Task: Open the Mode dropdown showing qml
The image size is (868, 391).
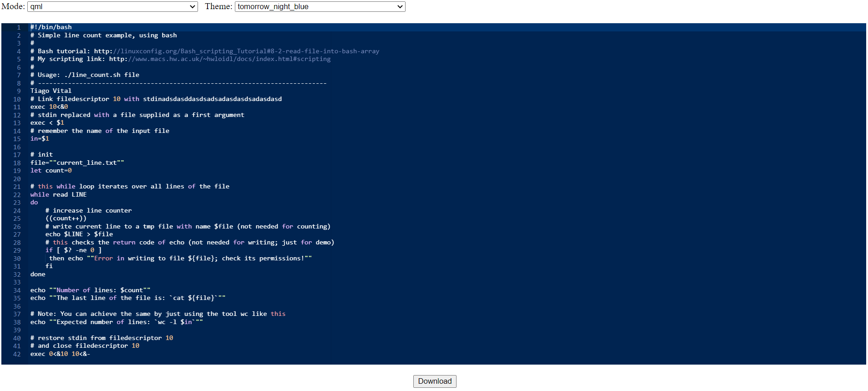Action: tap(112, 6)
